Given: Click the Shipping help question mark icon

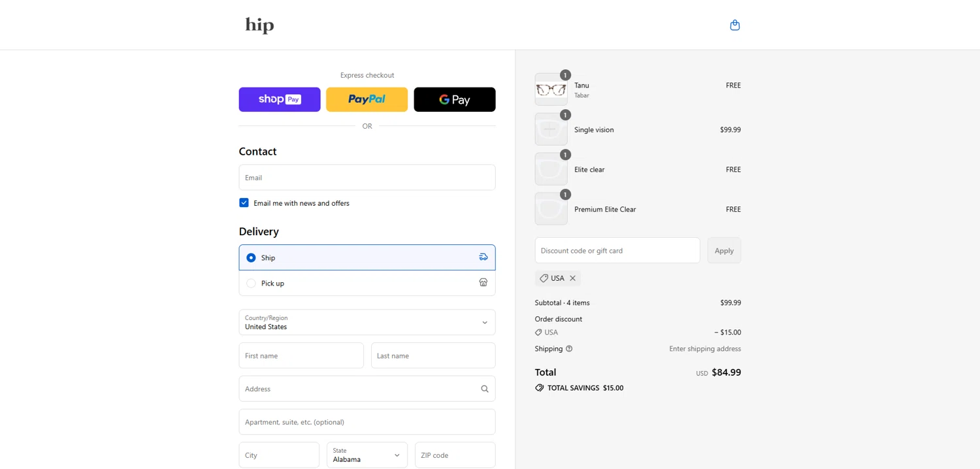Looking at the screenshot, I should [569, 349].
